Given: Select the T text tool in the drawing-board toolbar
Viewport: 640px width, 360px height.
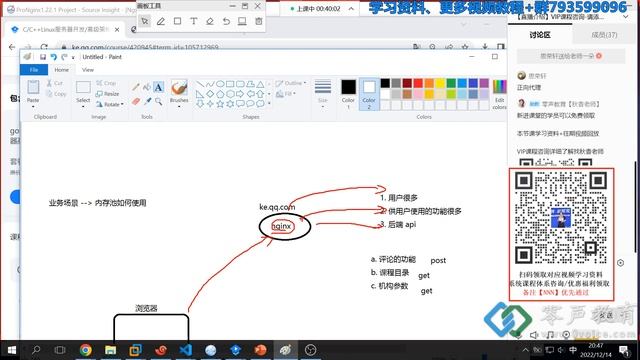Looking at the screenshot, I should coord(193,21).
